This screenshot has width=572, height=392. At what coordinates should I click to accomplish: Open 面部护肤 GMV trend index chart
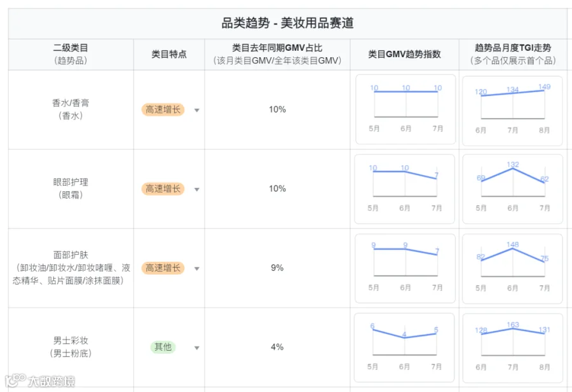[405, 268]
